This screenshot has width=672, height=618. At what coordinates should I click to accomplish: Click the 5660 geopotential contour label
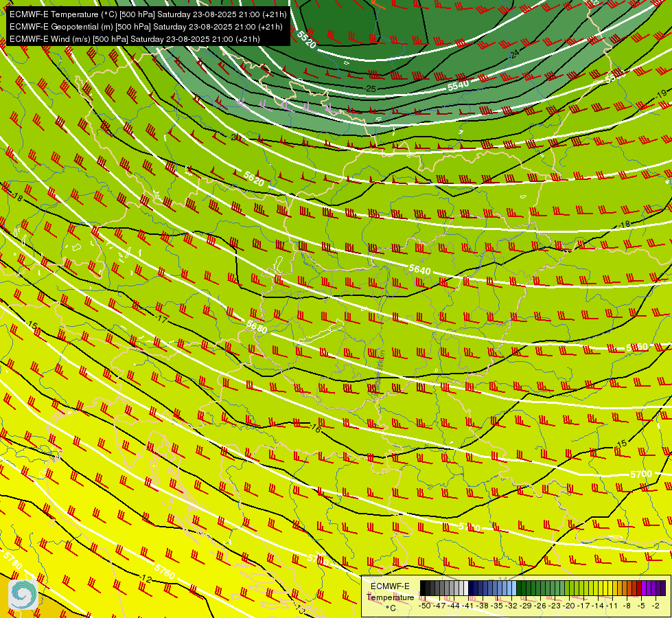(x=637, y=347)
